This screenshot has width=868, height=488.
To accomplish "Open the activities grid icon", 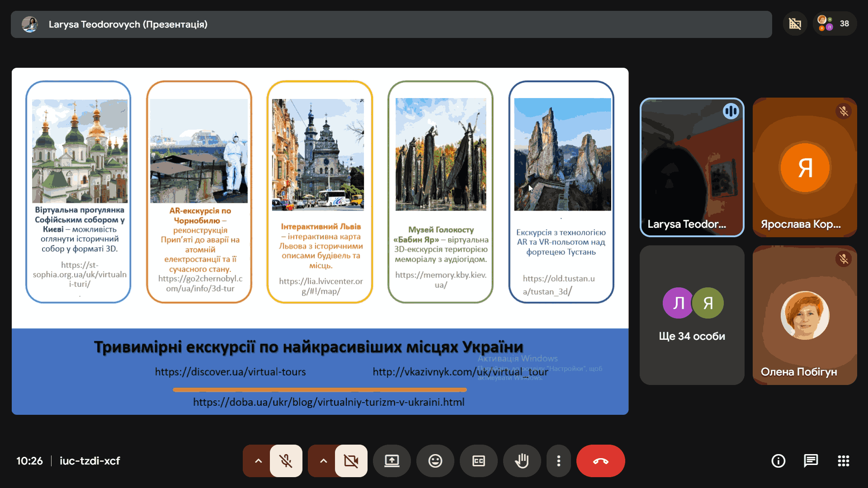I will click(843, 461).
